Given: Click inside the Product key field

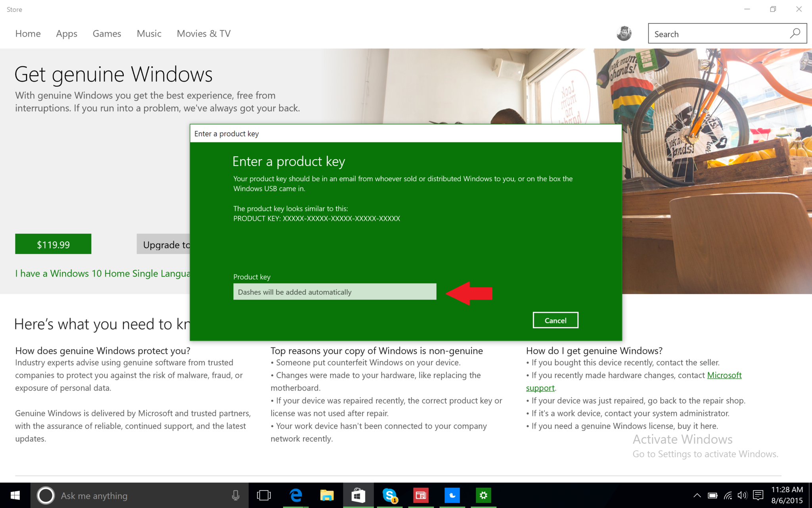Looking at the screenshot, I should pos(335,292).
